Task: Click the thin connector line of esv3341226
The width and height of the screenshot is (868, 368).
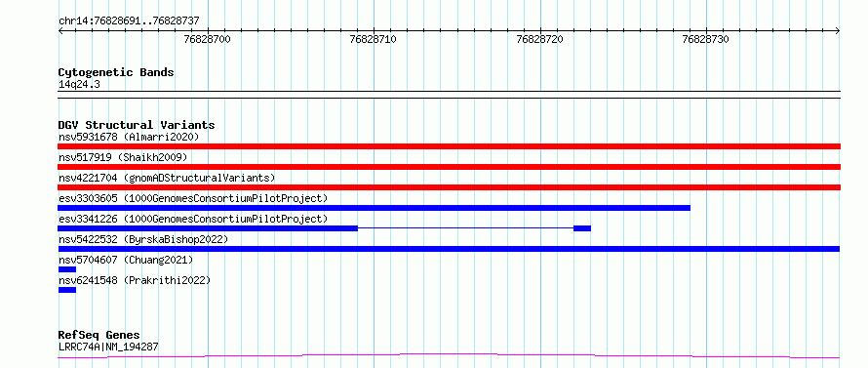Action: [x=465, y=227]
